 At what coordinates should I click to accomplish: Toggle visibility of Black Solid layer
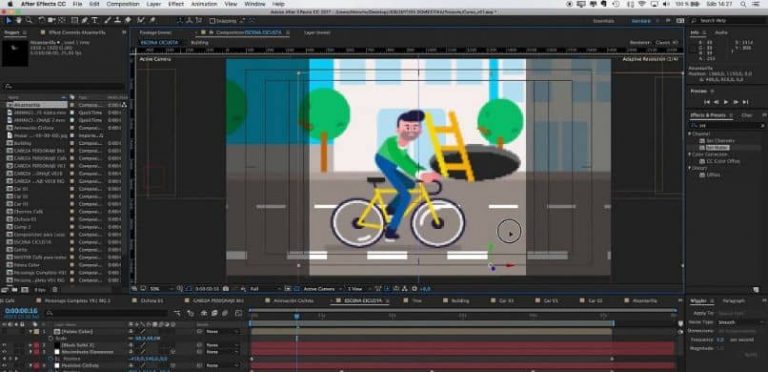tap(4, 345)
